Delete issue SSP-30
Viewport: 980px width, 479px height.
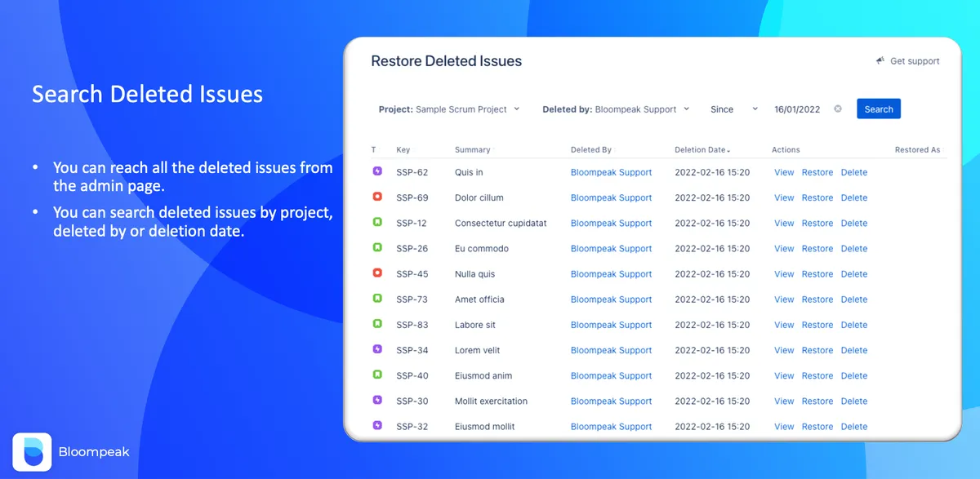point(854,401)
